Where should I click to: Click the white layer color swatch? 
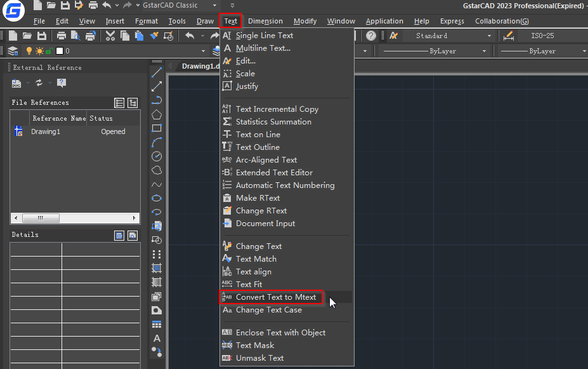click(59, 51)
